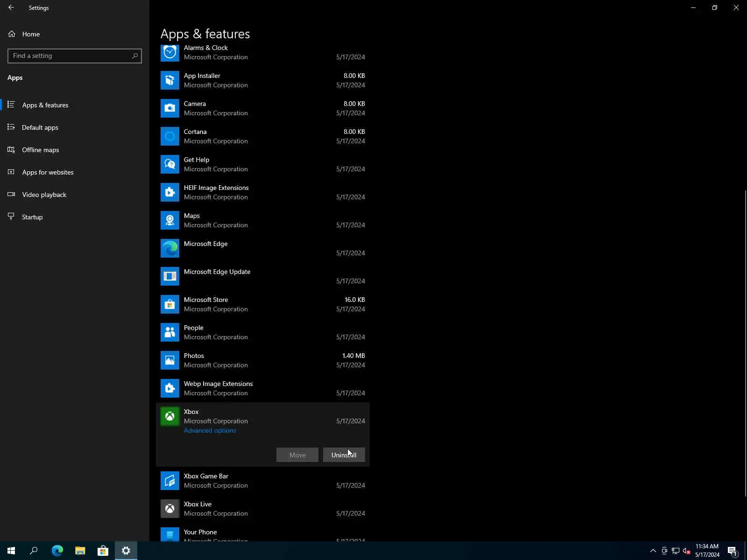Select the Microsoft Edge Update entry name
747x560 pixels.
coord(217,272)
